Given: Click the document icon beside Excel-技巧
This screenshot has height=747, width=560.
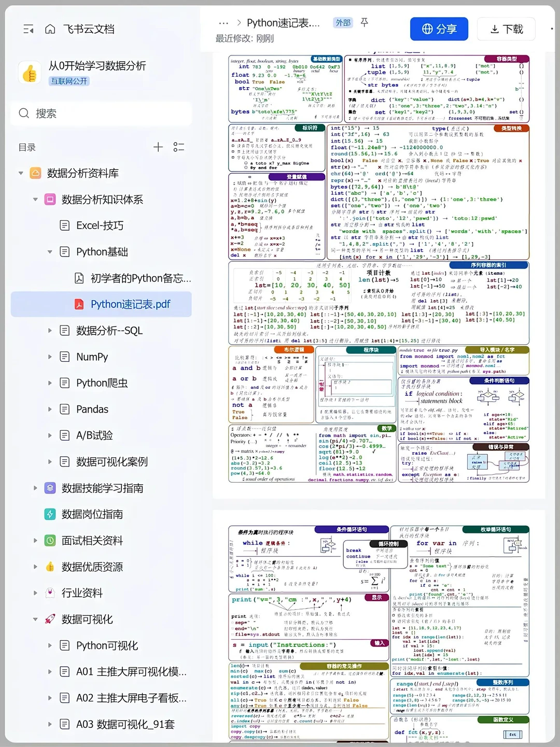Looking at the screenshot, I should [64, 225].
